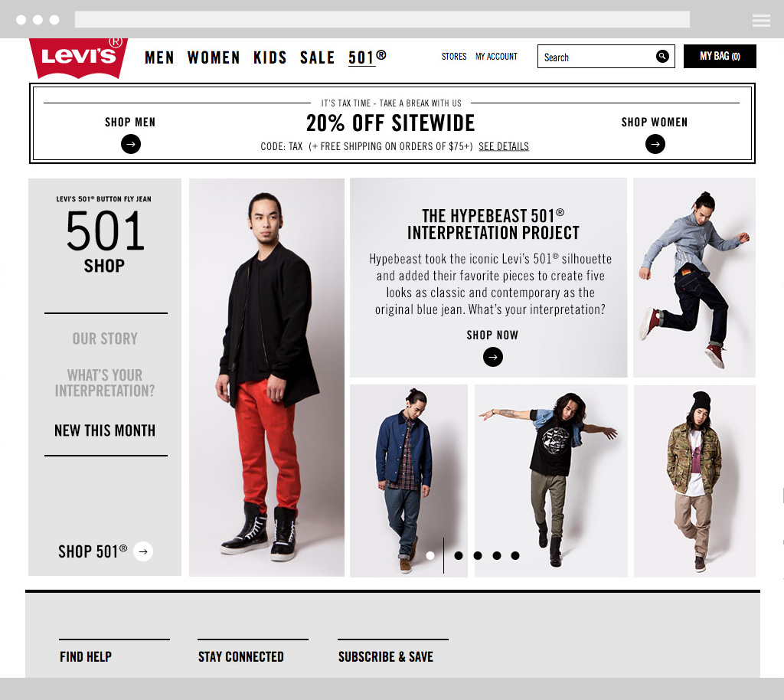
Task: Click the Shop 501 arrow icon
Action: point(143,551)
